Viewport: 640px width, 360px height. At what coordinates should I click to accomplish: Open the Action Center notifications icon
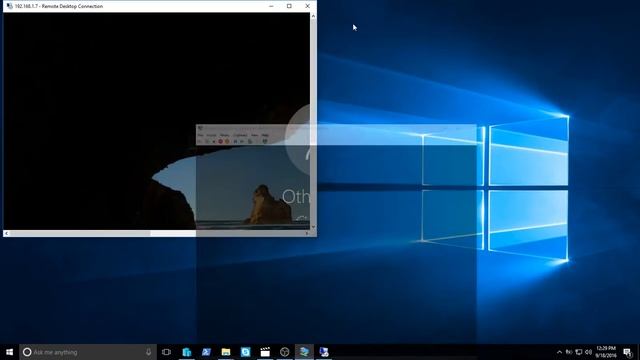pyautogui.click(x=627, y=352)
